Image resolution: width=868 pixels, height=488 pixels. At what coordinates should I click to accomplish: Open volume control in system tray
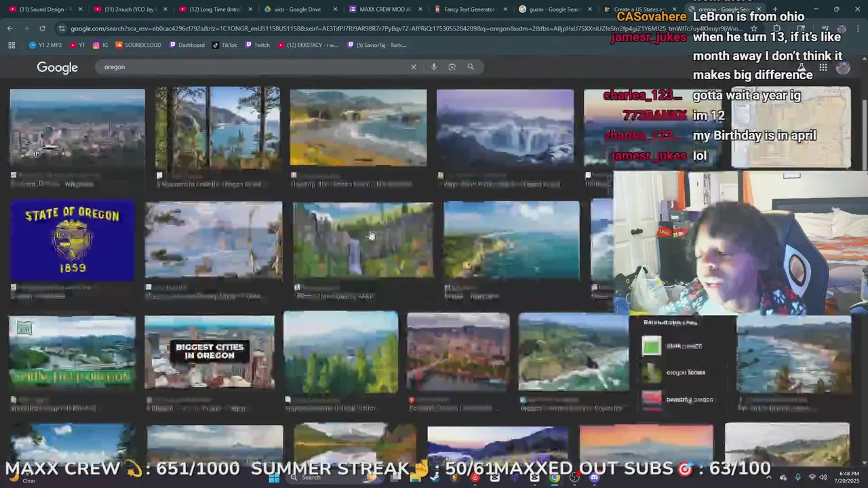823,478
